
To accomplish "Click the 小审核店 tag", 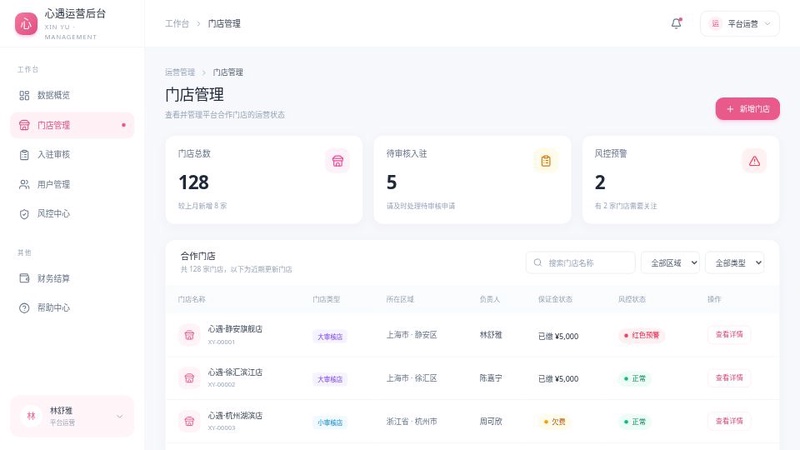I will coord(330,422).
